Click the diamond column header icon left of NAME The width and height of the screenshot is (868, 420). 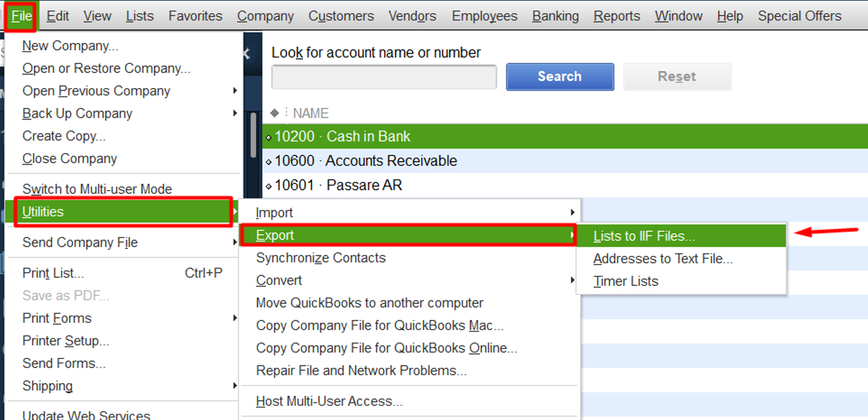click(x=276, y=113)
